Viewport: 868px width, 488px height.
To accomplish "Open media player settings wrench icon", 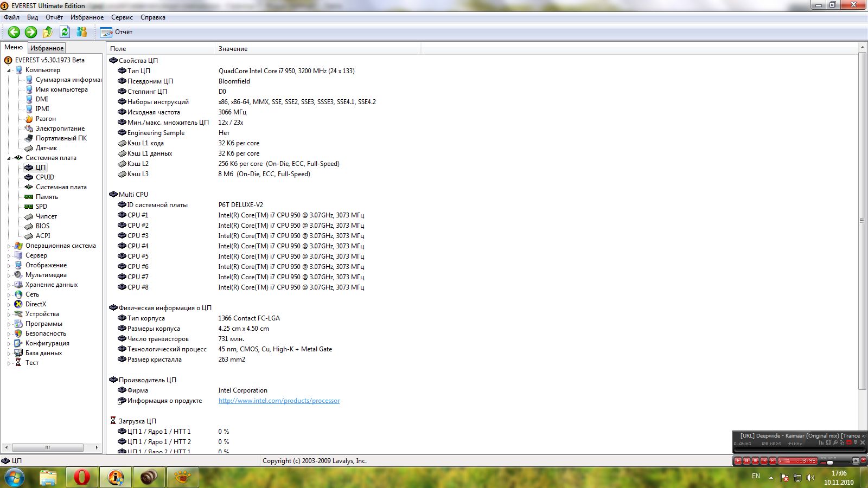I will coord(835,443).
